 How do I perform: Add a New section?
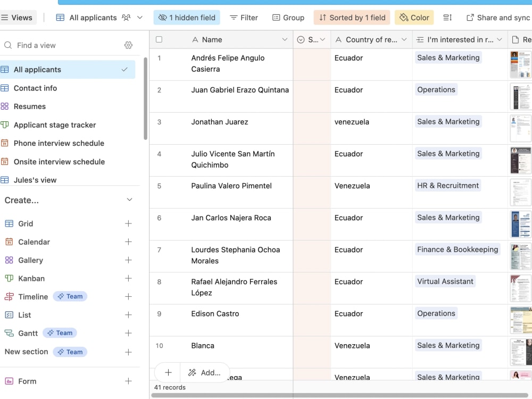(x=128, y=352)
